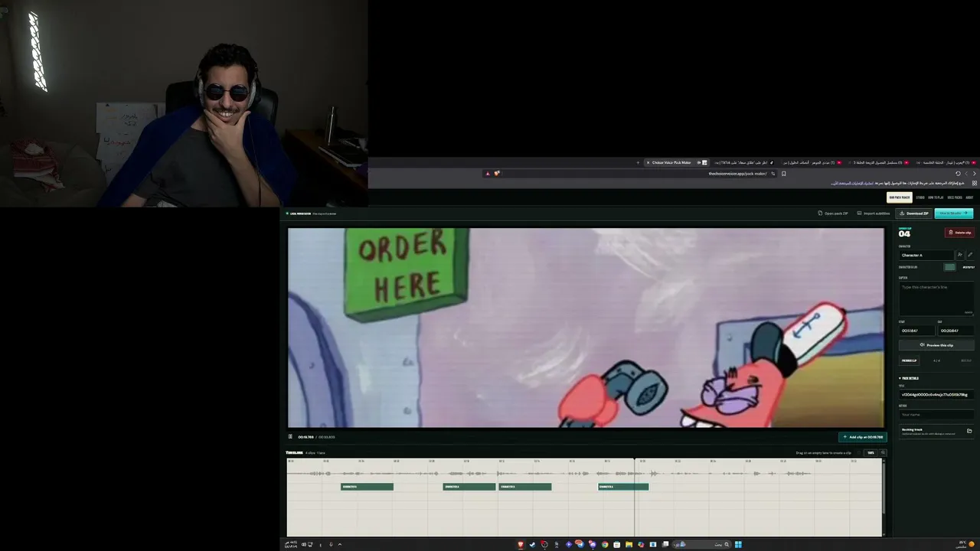Image resolution: width=980 pixels, height=551 pixels.
Task: Open the Our Pack Maker tab
Action: (x=900, y=197)
